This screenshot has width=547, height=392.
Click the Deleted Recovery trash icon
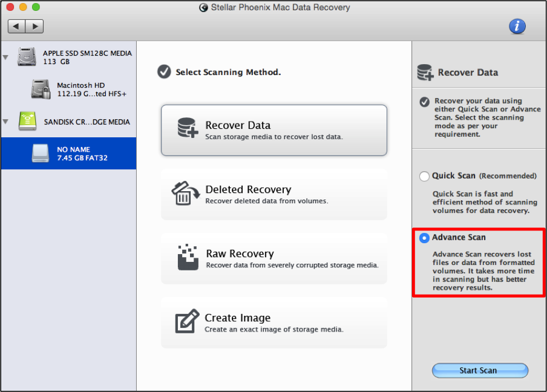[x=185, y=193]
